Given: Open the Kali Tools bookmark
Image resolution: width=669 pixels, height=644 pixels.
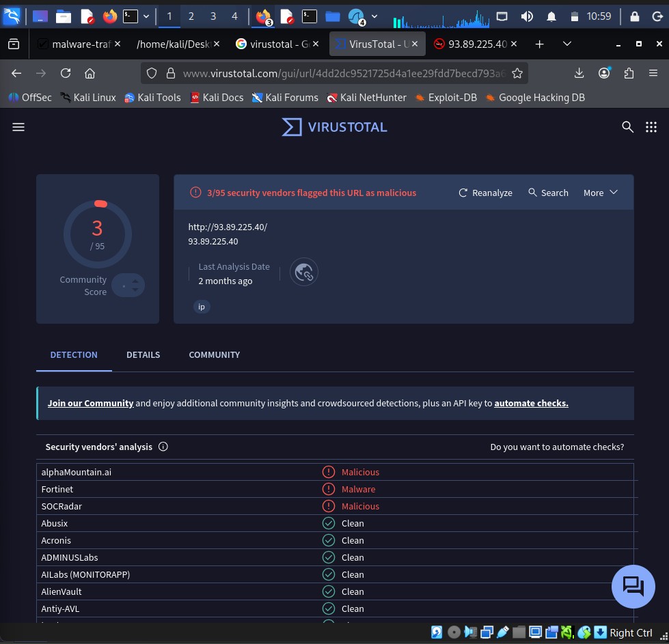Looking at the screenshot, I should (x=152, y=98).
